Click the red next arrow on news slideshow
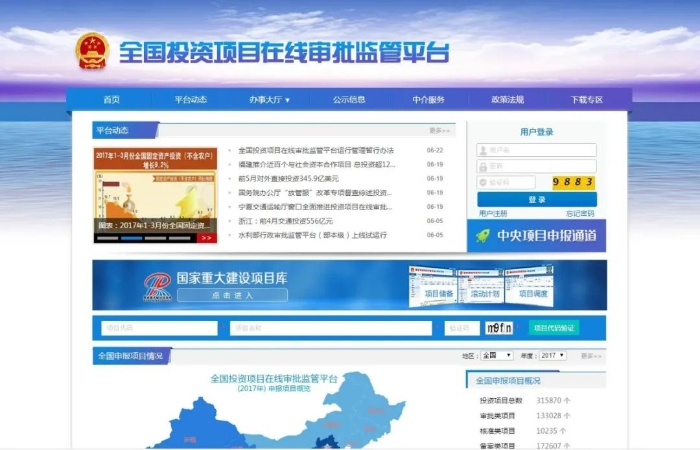 (206, 238)
